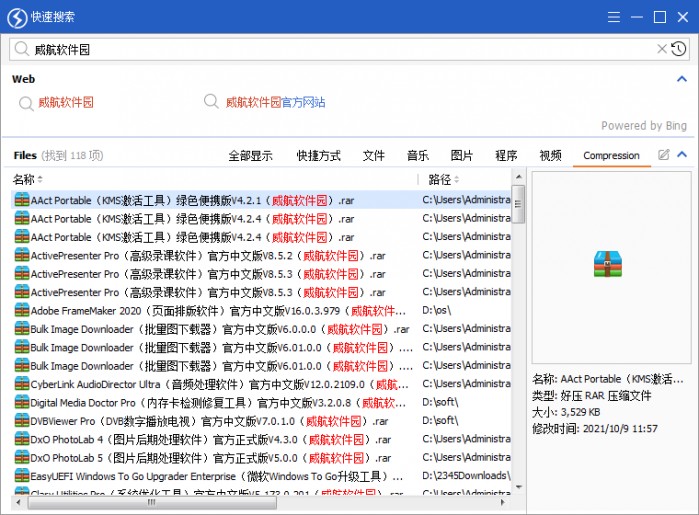Image resolution: width=699 pixels, height=515 pixels.
Task: Click path D:\os\ cell
Action: 436,310
